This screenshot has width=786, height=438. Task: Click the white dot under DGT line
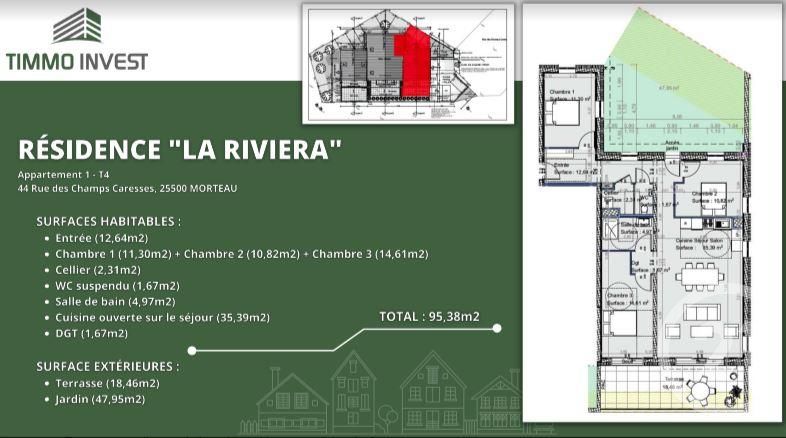(192, 351)
